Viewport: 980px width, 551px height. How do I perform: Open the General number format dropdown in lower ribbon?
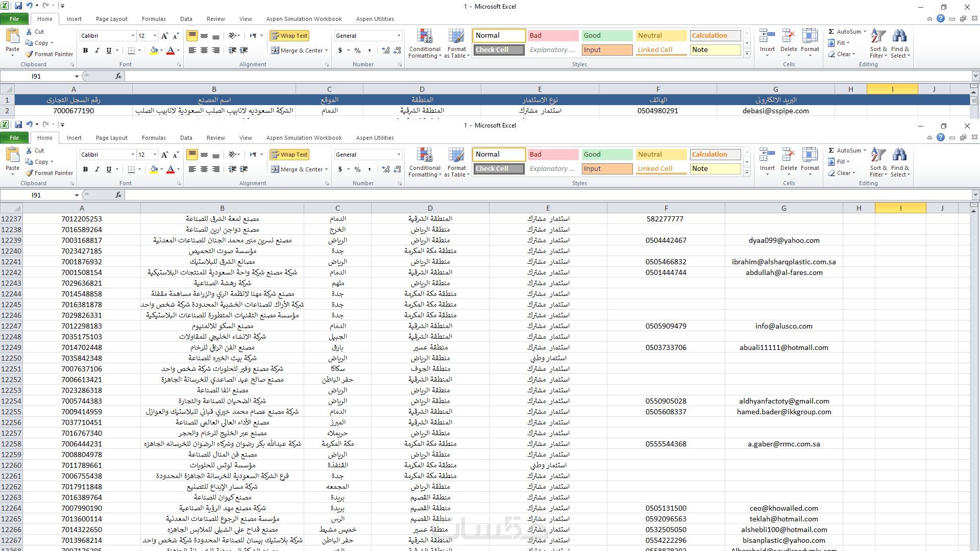coord(399,155)
